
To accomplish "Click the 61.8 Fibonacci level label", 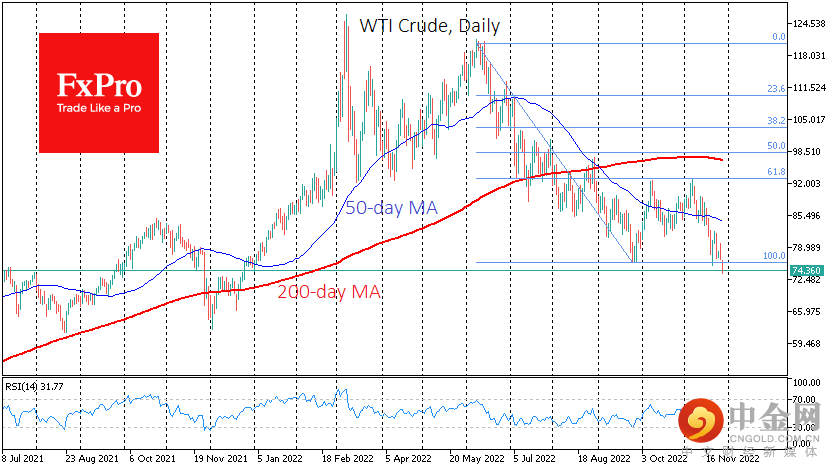I will [x=775, y=172].
